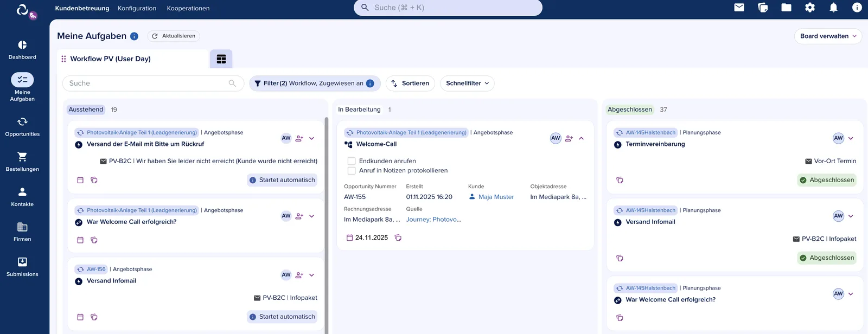868x334 pixels.
Task: Open Kooperationen menu
Action: click(188, 8)
